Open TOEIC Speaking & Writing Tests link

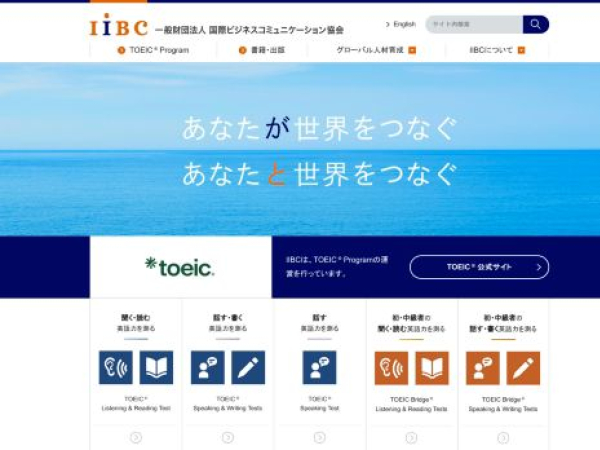click(x=228, y=404)
